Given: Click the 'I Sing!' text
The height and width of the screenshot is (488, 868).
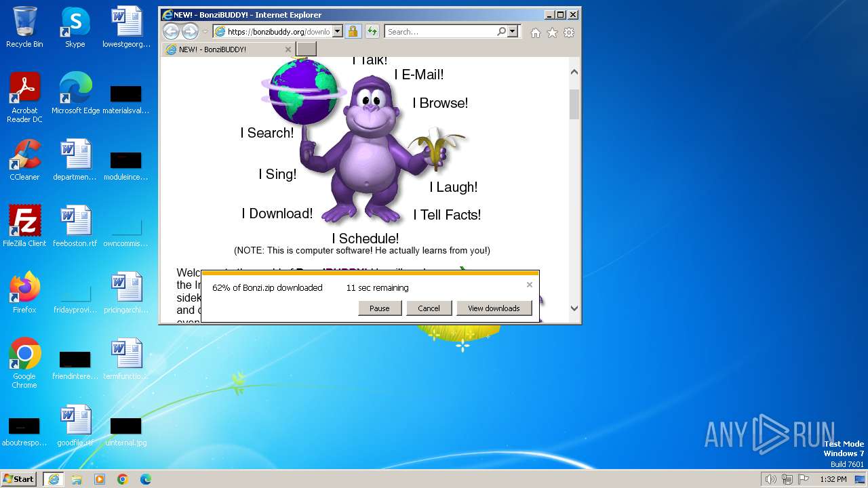Looking at the screenshot, I should point(277,174).
